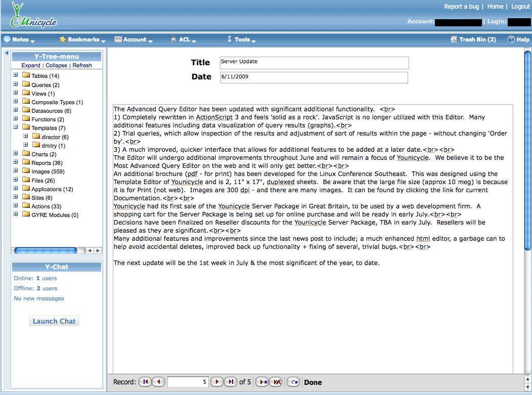
Task: Expand the Images folder node
Action: click(16, 171)
